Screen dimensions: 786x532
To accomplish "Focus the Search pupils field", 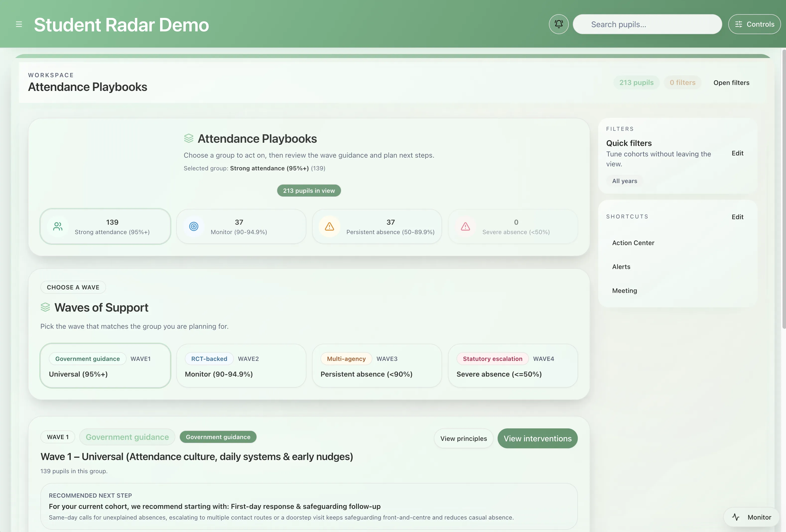I will (647, 24).
